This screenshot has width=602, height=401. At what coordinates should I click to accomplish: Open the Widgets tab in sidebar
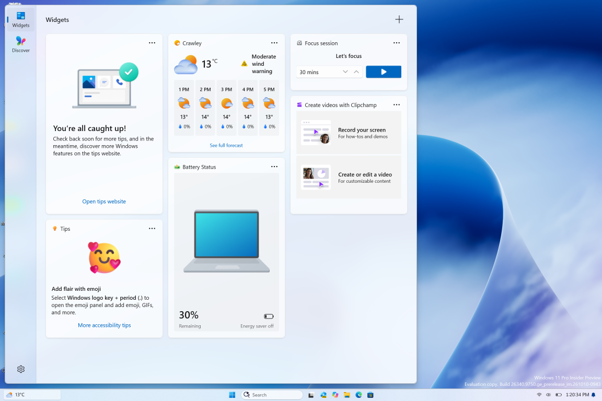click(x=21, y=19)
